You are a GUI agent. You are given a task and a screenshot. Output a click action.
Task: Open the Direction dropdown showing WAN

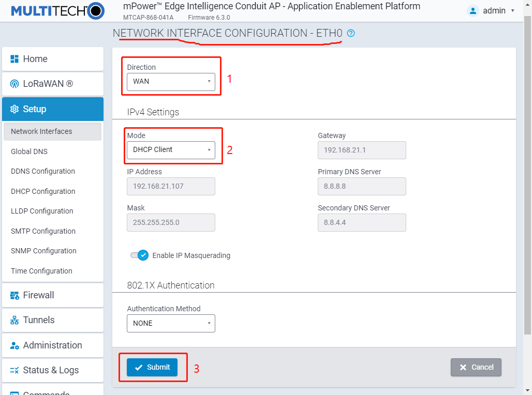[x=171, y=82]
